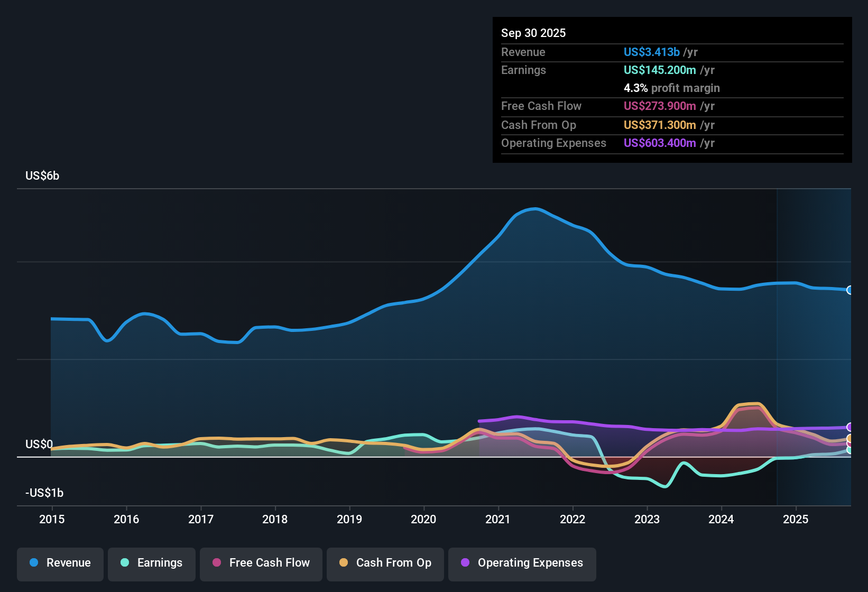Select the Operating Expenses endpoint marker
The width and height of the screenshot is (868, 592).
pos(849,427)
